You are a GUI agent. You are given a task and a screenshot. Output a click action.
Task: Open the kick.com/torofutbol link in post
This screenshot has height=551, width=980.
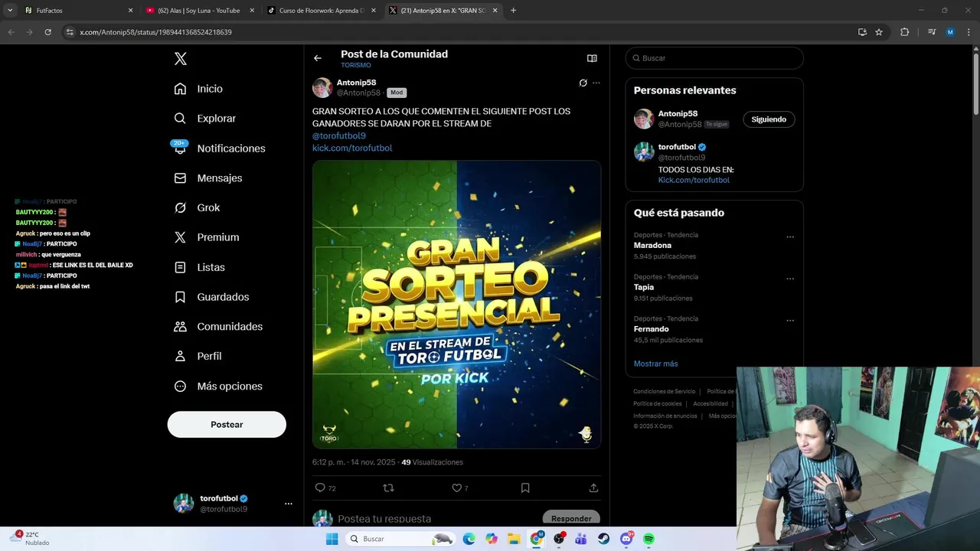[352, 148]
